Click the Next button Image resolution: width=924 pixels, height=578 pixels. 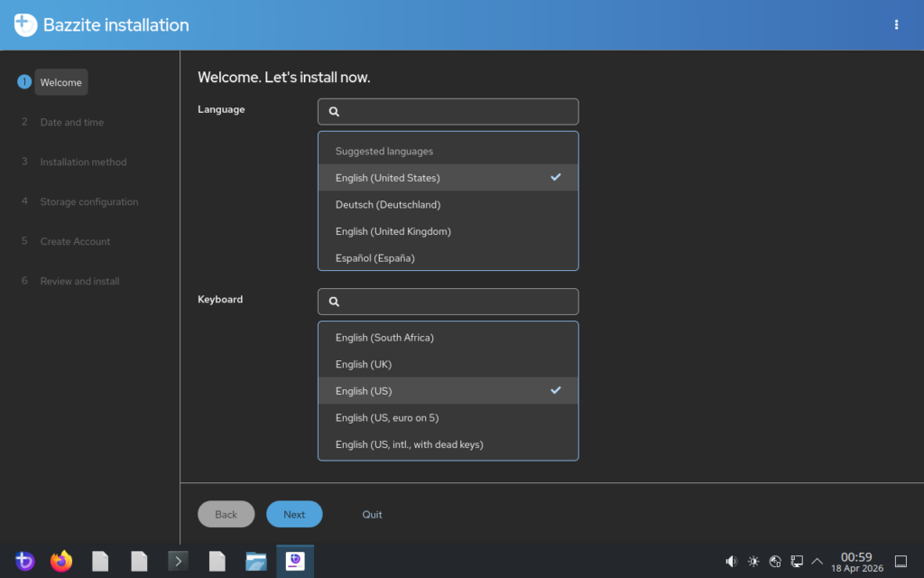click(294, 515)
